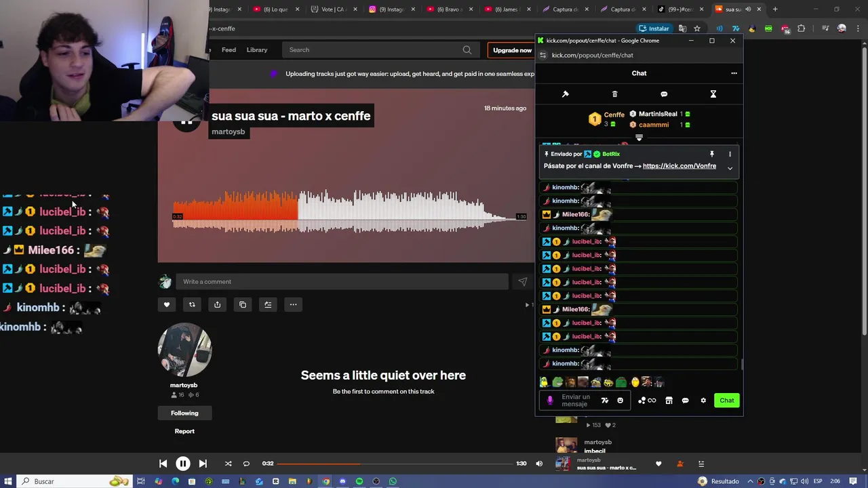Image resolution: width=868 pixels, height=488 pixels.
Task: Open emoji picker smiley in message box
Action: coord(620,401)
